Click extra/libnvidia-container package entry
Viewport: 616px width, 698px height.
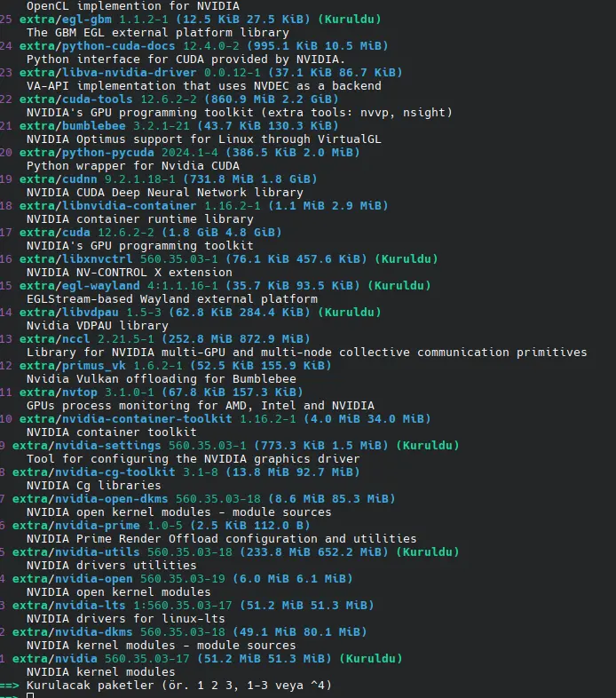pos(193,206)
